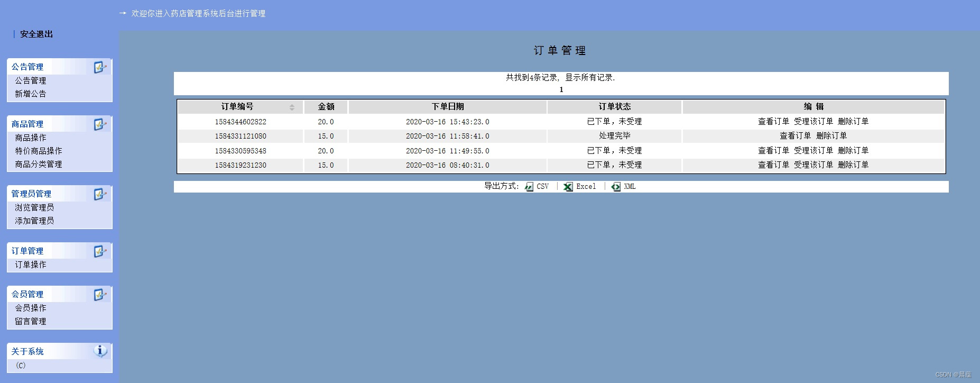Collapse the 关于系统 section header
The height and width of the screenshot is (383, 980).
[60, 351]
